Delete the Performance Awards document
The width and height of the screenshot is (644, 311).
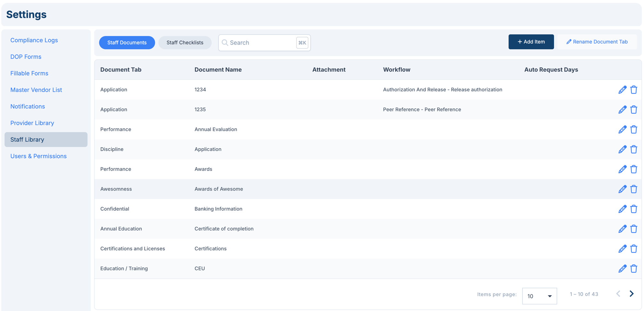634,169
